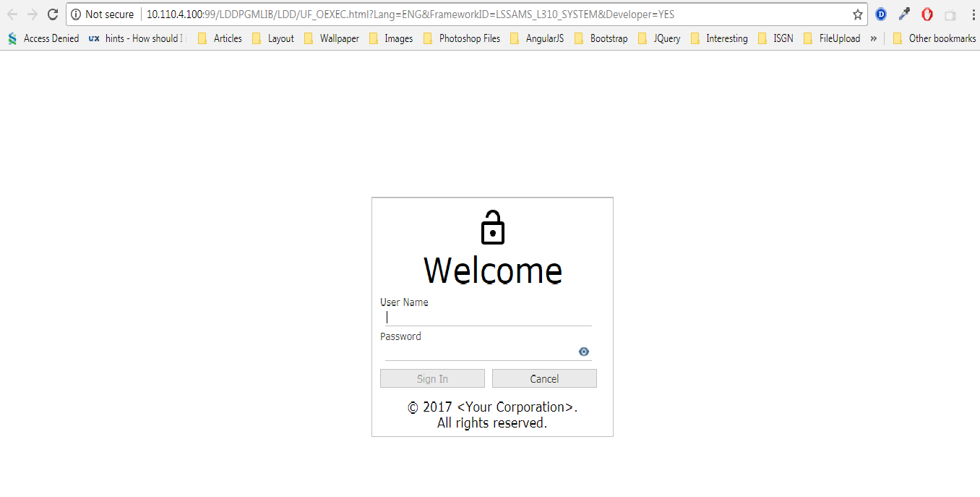Bookmark this page with the star icon
The image size is (980, 497).
click(858, 14)
